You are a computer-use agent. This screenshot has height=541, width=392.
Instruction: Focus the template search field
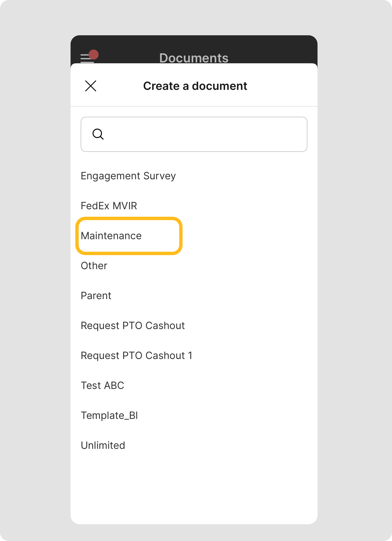194,134
